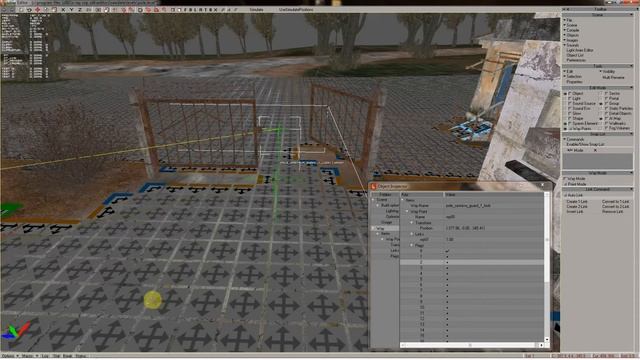This screenshot has height=360, width=640.
Task: Enable the AI Map edit mode checkbox
Action: click(606, 118)
